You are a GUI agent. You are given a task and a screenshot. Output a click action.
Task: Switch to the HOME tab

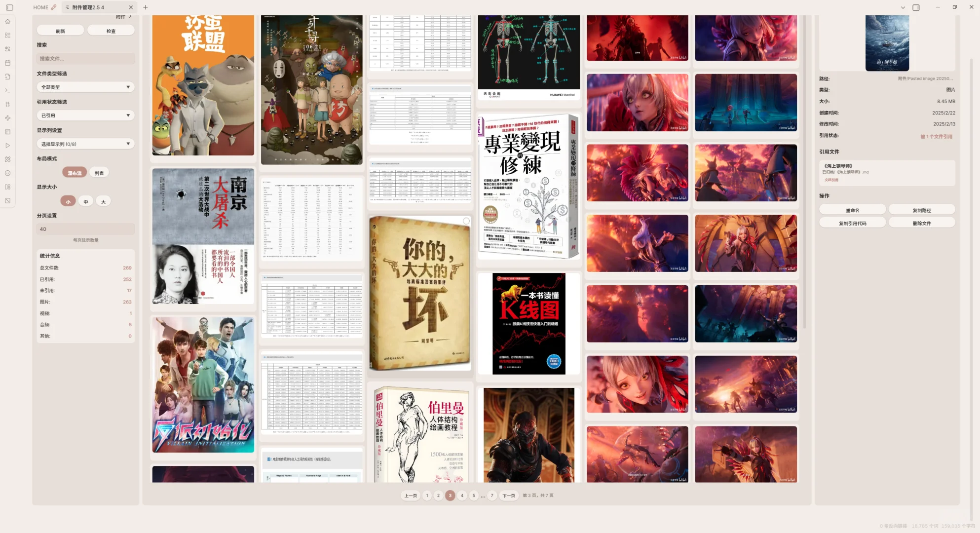tap(40, 7)
